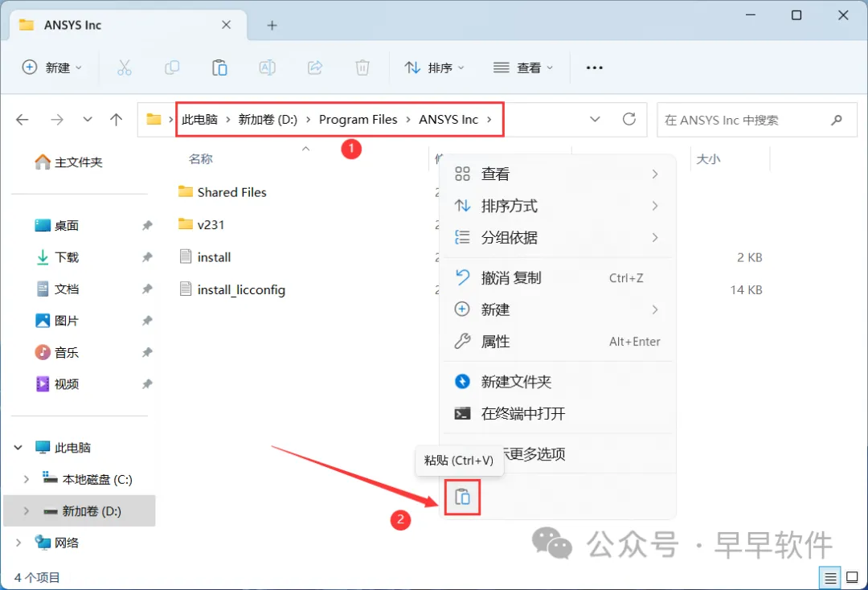
Task: Click the search magnifier icon
Action: click(x=837, y=120)
